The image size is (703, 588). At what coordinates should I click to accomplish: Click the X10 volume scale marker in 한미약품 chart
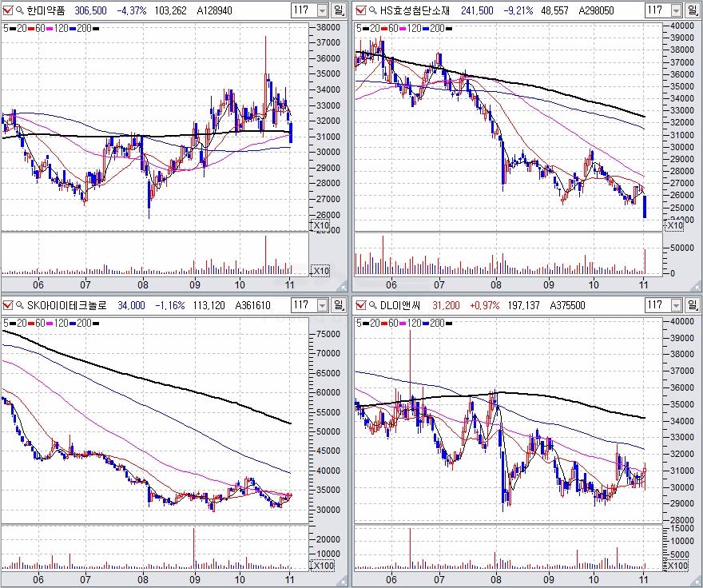320,271
